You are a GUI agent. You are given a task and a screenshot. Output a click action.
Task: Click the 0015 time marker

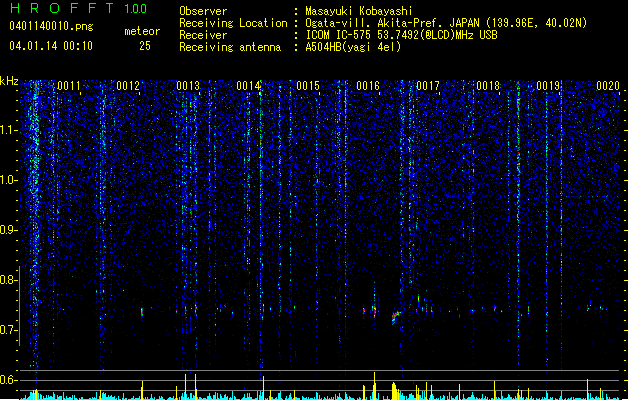tap(308, 86)
